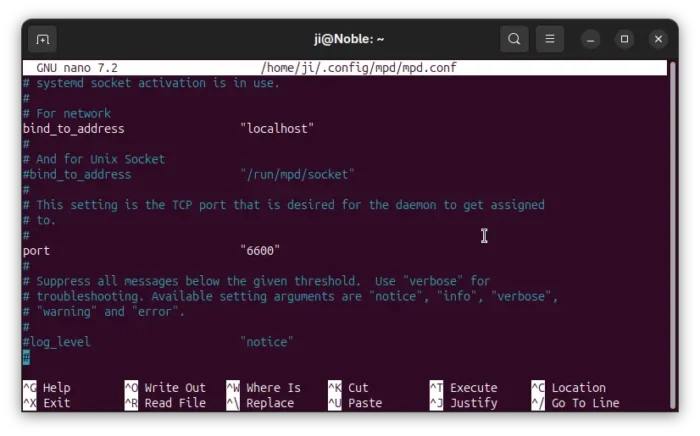Select the Write Out shortcut label

(x=174, y=388)
